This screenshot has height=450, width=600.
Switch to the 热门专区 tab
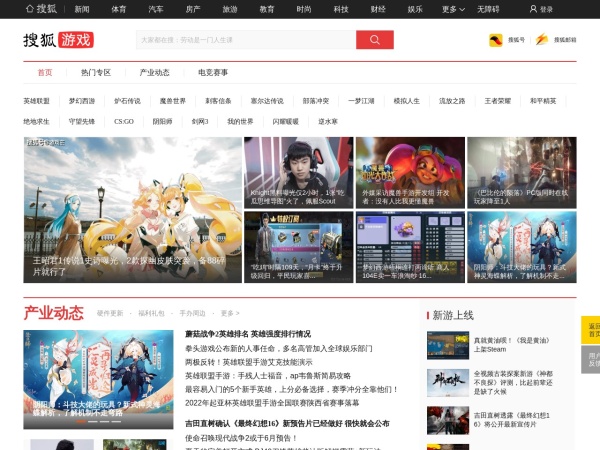[x=96, y=72]
